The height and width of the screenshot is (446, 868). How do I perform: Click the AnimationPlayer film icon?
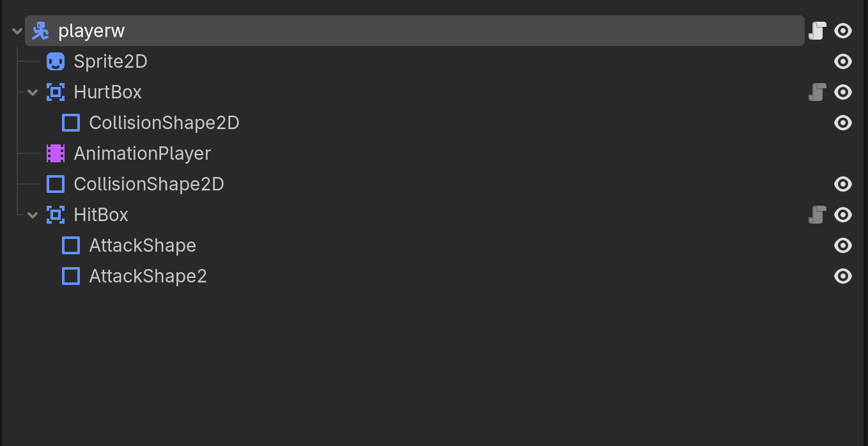(x=56, y=153)
